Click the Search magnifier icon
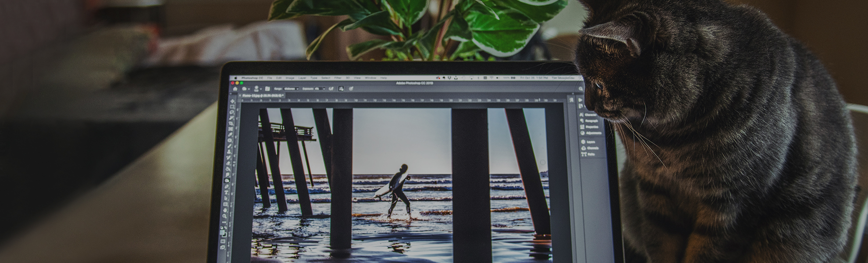This screenshot has height=263, width=868. pos(580,89)
